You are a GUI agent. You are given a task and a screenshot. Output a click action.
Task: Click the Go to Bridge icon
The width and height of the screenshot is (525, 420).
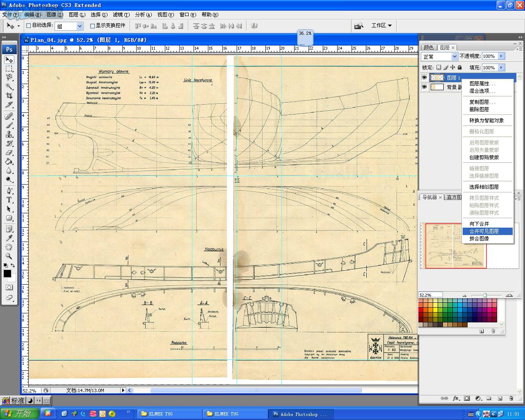(358, 25)
